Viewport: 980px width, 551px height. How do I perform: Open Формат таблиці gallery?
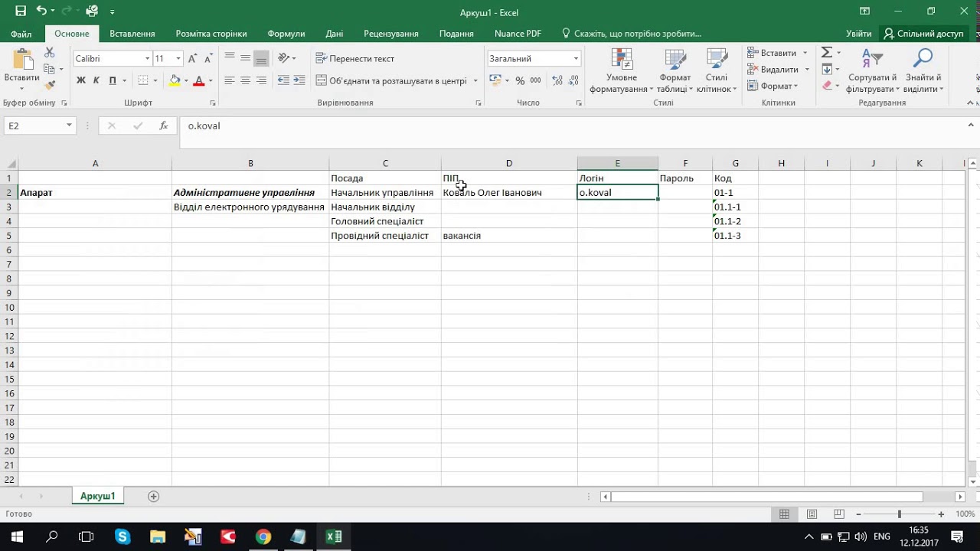[x=675, y=71]
